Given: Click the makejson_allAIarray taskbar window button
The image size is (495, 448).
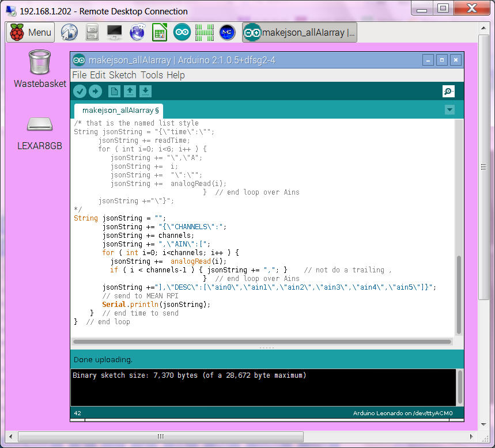Looking at the screenshot, I should (x=300, y=32).
